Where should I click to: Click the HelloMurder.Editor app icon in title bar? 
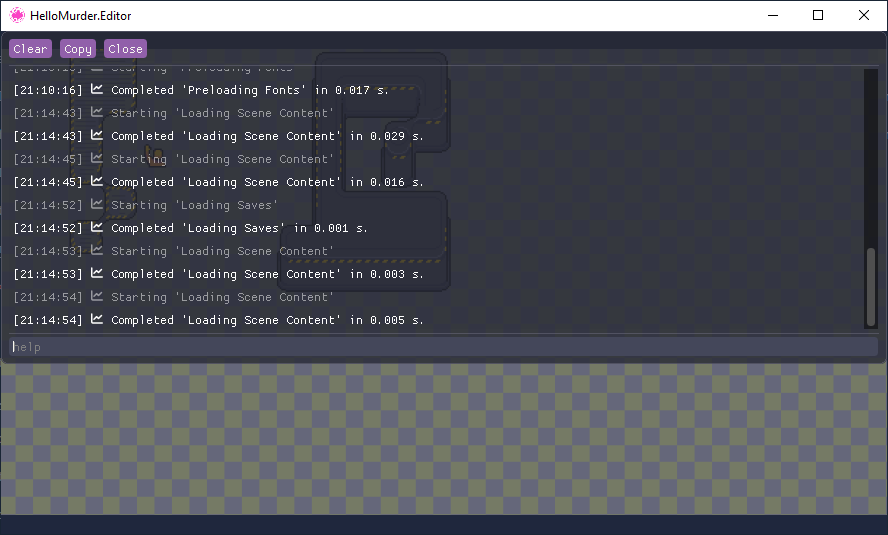click(x=17, y=16)
